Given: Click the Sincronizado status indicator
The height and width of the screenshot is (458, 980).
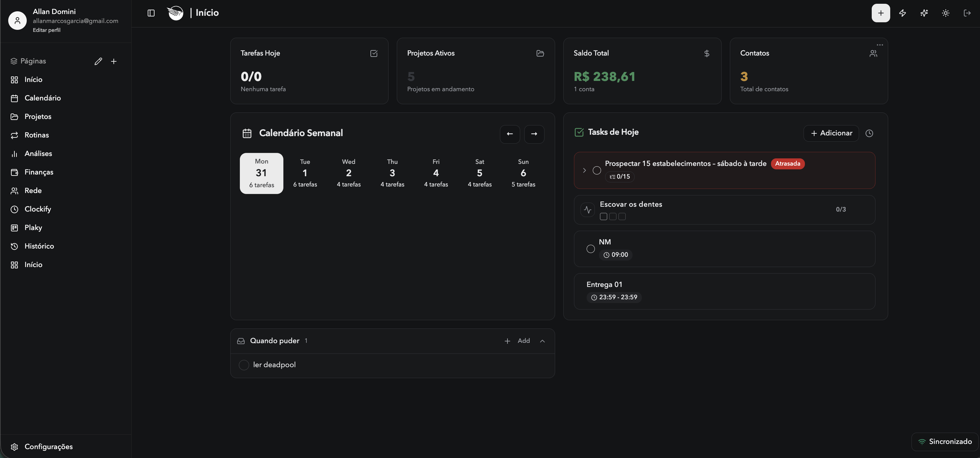Looking at the screenshot, I should 945,442.
